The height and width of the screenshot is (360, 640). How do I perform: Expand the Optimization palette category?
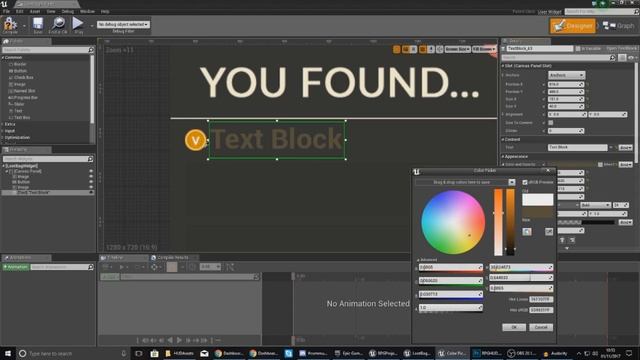[x=3, y=138]
